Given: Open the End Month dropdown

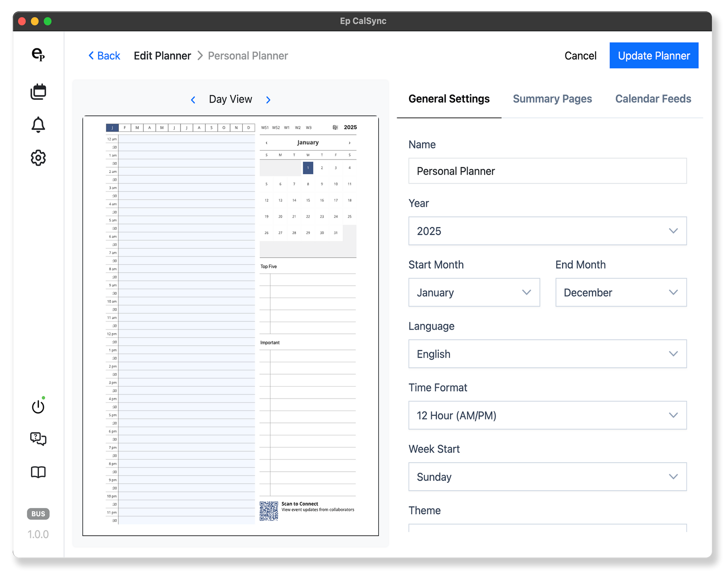Looking at the screenshot, I should coord(621,292).
